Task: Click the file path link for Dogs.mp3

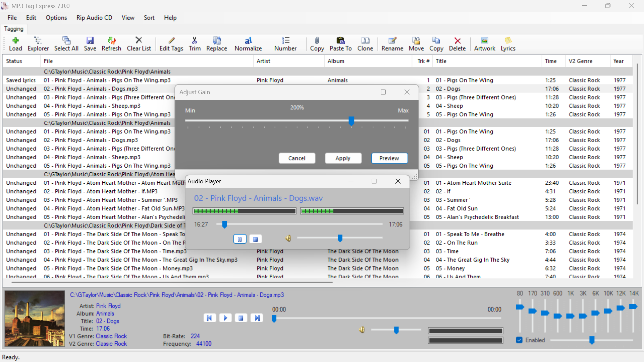Action: pos(177,295)
